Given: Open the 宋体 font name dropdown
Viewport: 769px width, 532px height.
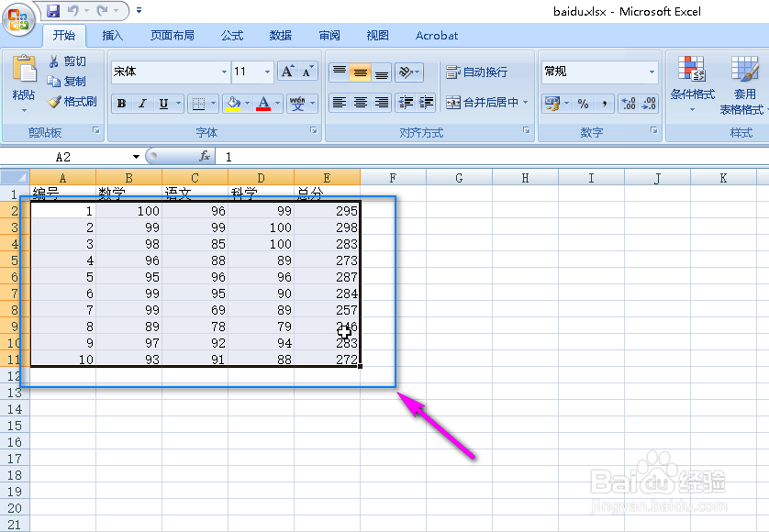Looking at the screenshot, I should pos(224,72).
